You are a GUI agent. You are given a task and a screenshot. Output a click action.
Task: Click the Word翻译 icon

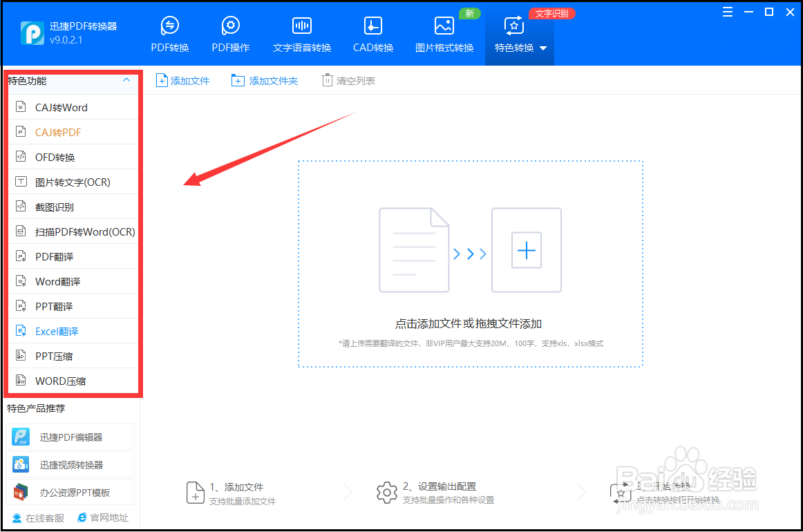tap(21, 281)
